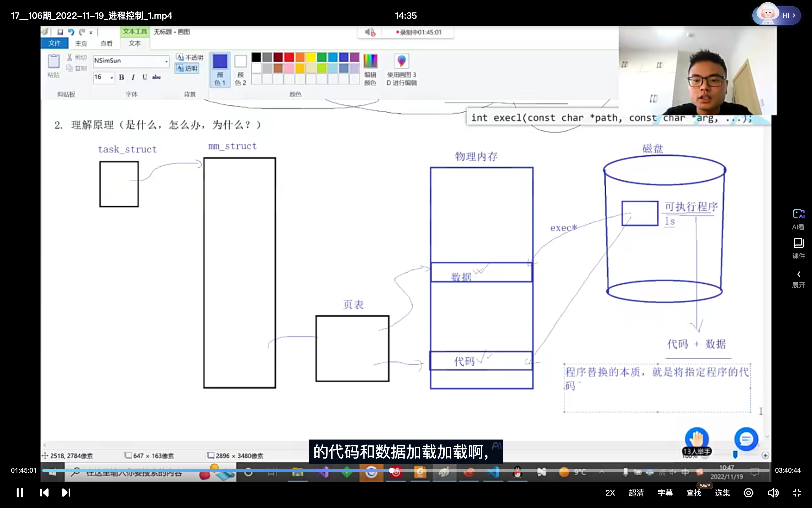Screen dimensions: 812x508
Task: Open the 超清 quality selector
Action: tap(636, 493)
